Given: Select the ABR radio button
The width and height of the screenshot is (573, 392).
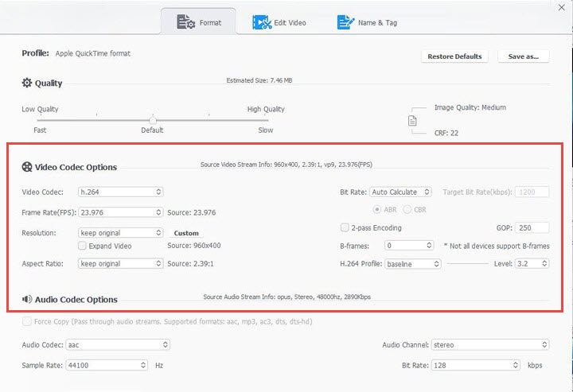Looking at the screenshot, I should pos(376,209).
